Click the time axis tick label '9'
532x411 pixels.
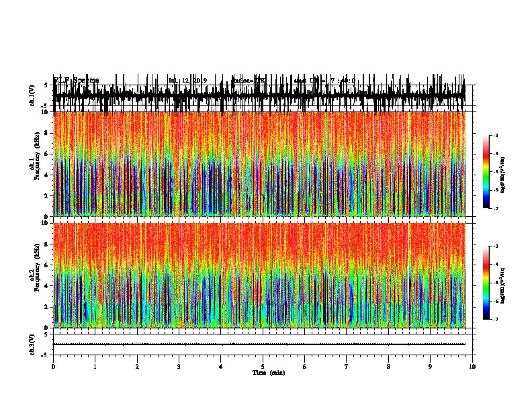click(x=430, y=367)
